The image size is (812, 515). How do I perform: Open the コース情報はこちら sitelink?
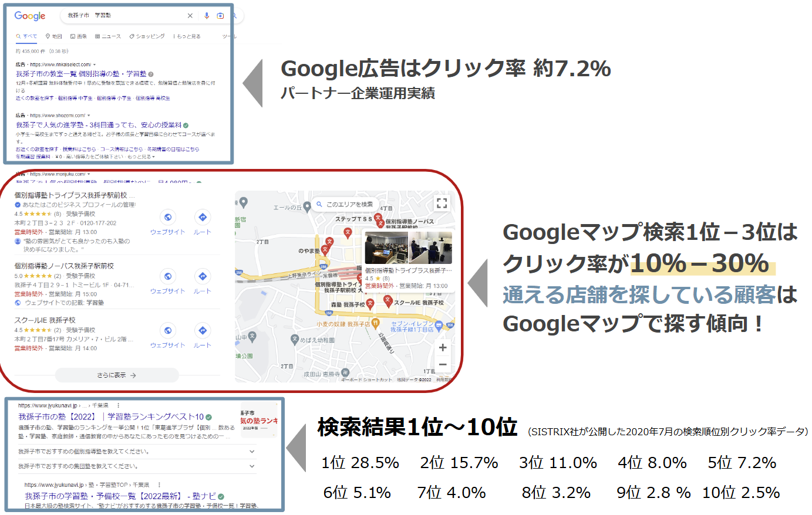click(122, 150)
